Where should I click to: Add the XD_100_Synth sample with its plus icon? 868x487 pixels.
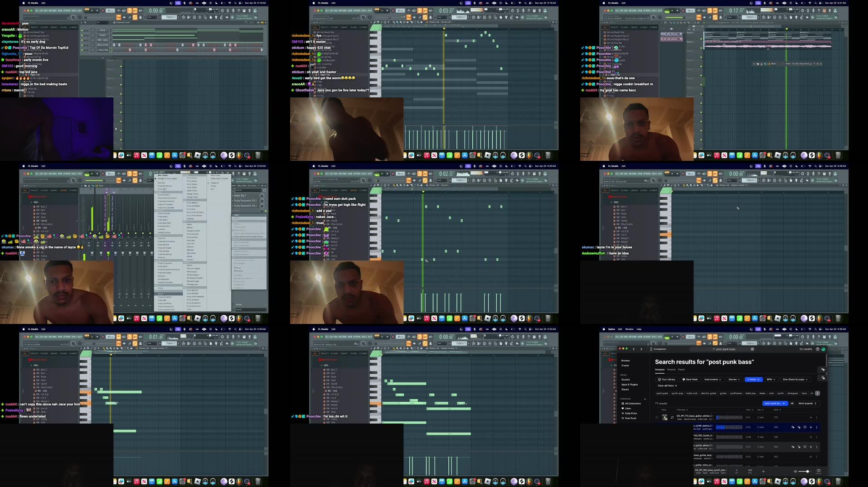pos(811,437)
